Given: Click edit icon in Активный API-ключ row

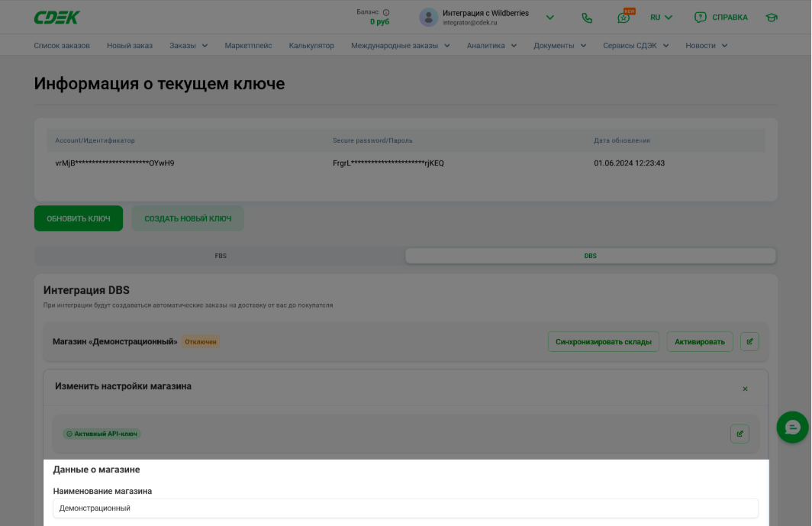Looking at the screenshot, I should tap(739, 434).
